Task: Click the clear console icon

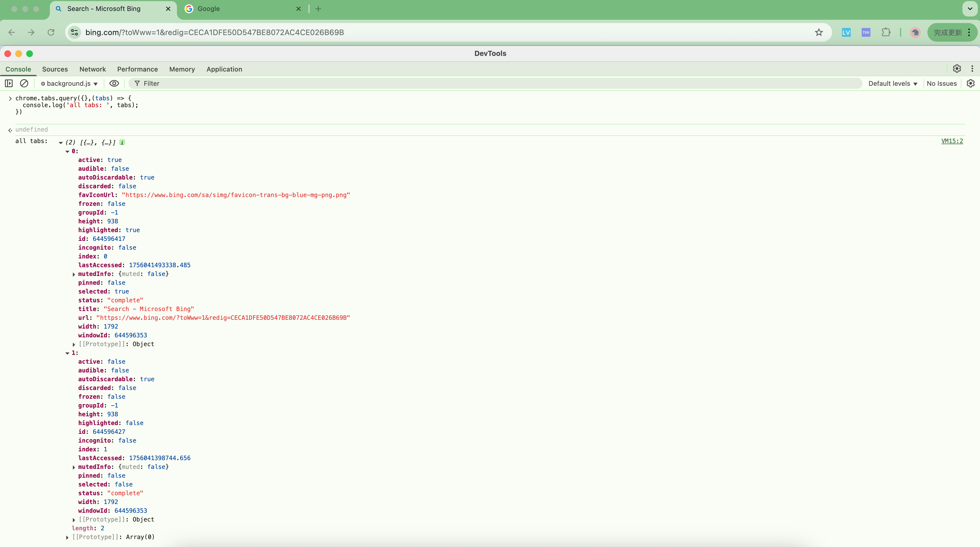Action: pyautogui.click(x=24, y=83)
